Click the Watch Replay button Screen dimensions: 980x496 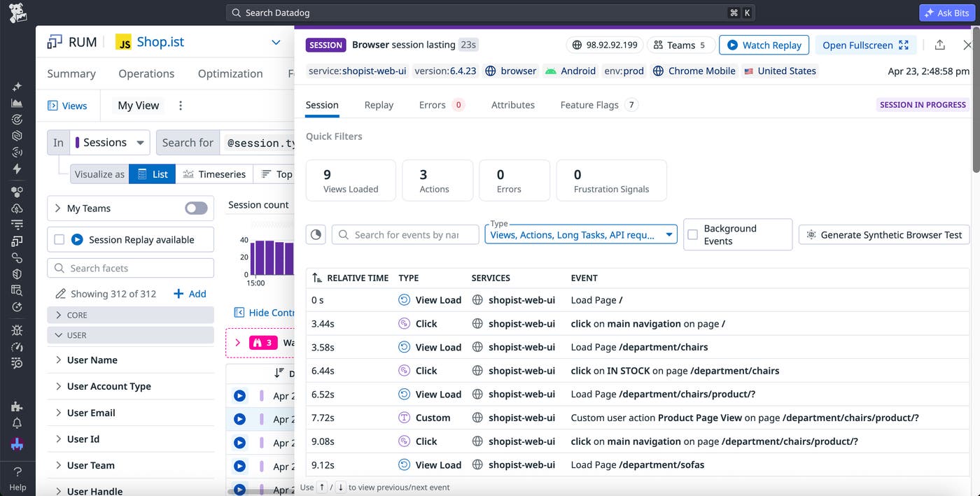[764, 45]
